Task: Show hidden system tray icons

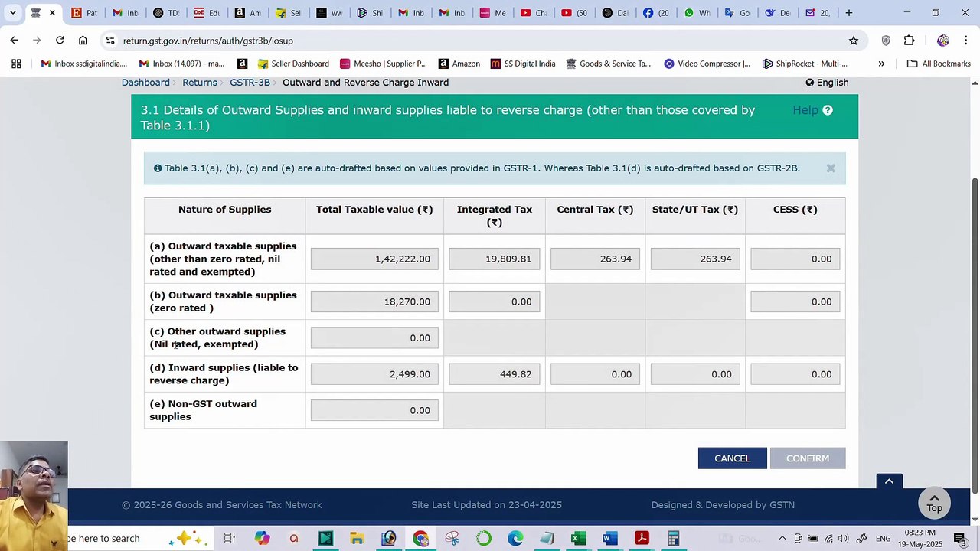Action: click(782, 539)
